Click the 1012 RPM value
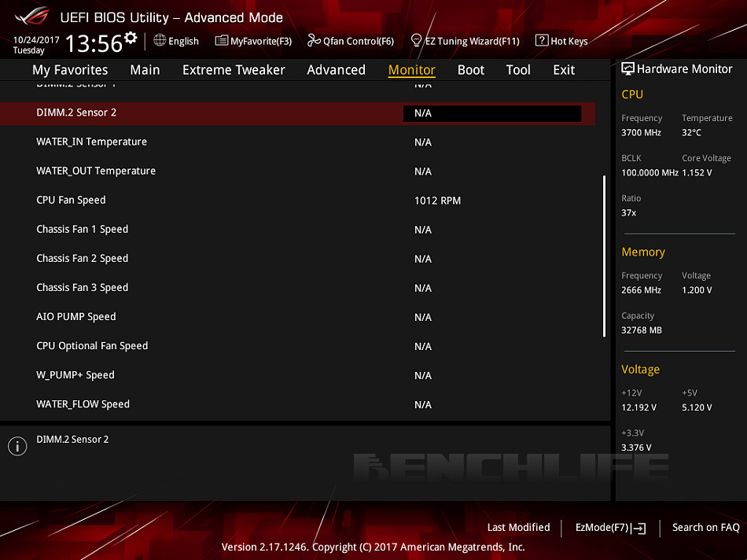 pyautogui.click(x=437, y=201)
